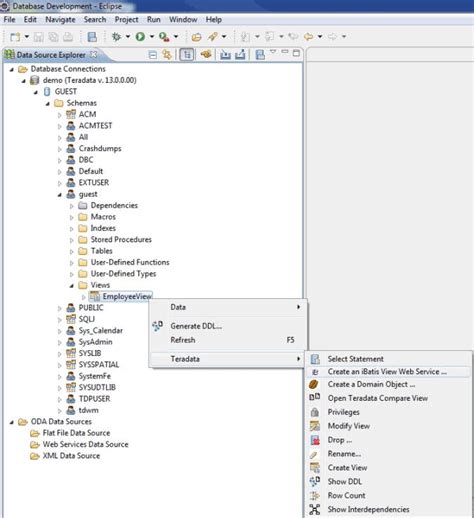The width and height of the screenshot is (474, 518).
Task: Collapse the demo Teradata connection node
Action: click(24, 81)
